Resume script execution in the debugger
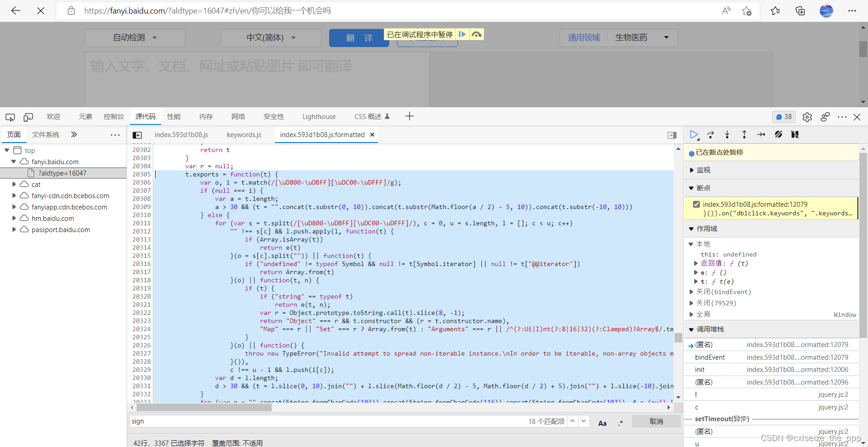This screenshot has width=868, height=447. pyautogui.click(x=694, y=134)
